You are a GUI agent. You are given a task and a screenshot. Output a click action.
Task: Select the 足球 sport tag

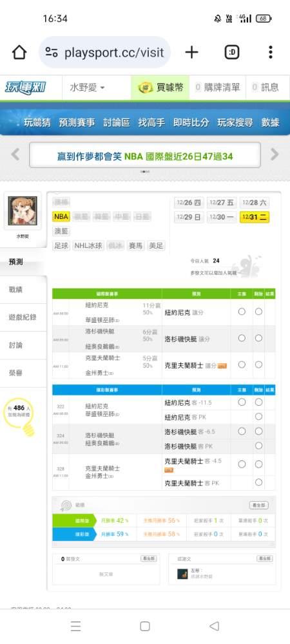[x=61, y=245]
